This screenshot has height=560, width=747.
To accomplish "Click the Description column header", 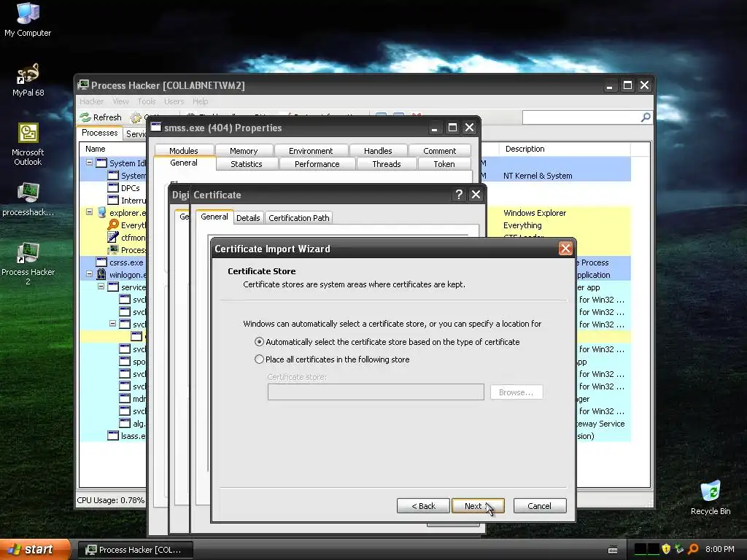I will click(x=565, y=149).
